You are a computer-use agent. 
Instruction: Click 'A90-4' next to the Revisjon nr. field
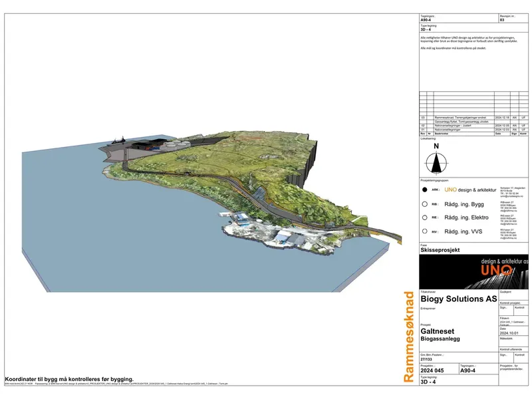[426, 20]
